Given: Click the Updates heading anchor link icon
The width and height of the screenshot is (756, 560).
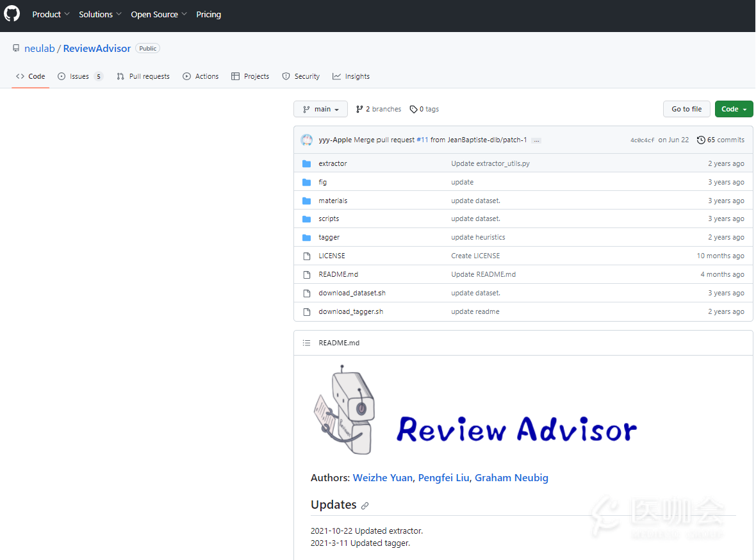Looking at the screenshot, I should click(x=365, y=506).
